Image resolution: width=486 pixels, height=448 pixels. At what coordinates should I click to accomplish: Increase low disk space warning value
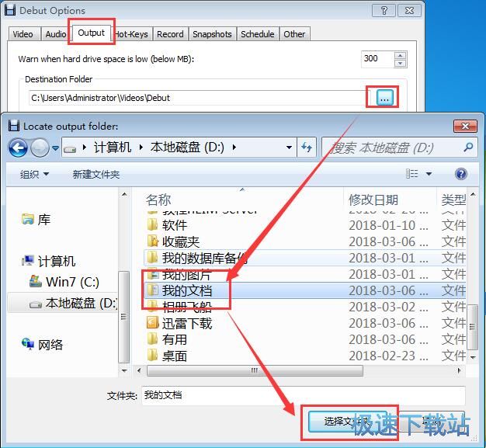pyautogui.click(x=400, y=55)
